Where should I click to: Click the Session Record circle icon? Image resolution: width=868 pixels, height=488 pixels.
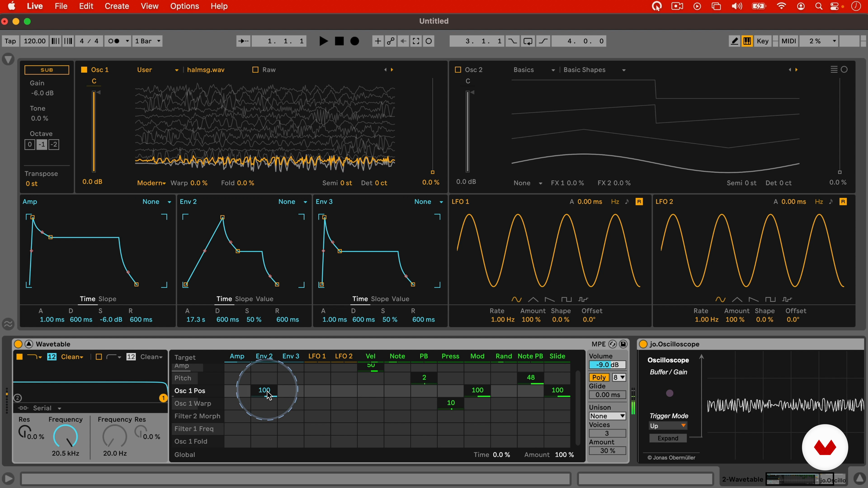(429, 41)
